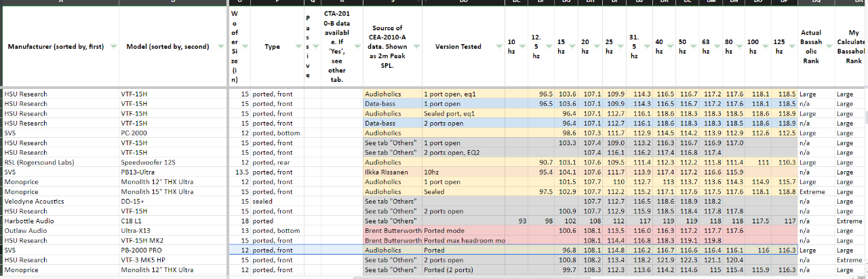Open the 15 hz column filter icon

(572, 47)
